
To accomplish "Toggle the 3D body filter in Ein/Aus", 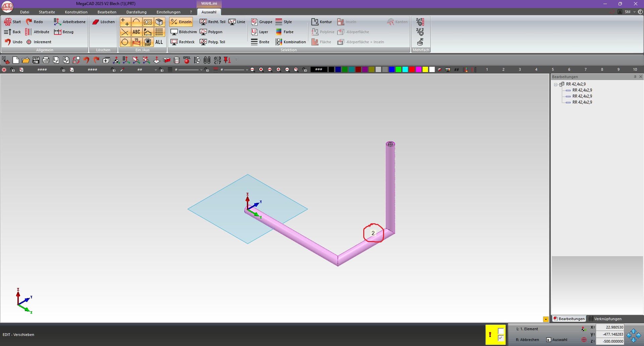I will (x=159, y=22).
